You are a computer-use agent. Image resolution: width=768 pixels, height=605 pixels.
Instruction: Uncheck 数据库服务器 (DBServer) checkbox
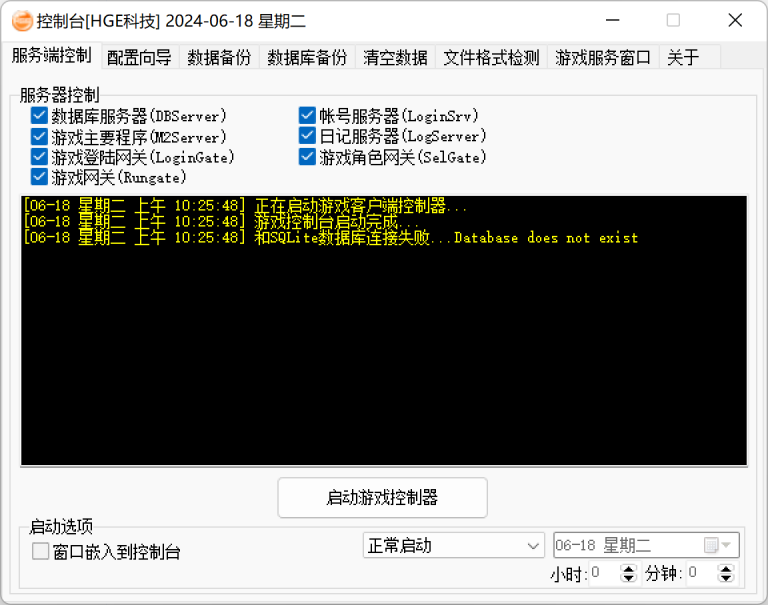[x=39, y=116]
